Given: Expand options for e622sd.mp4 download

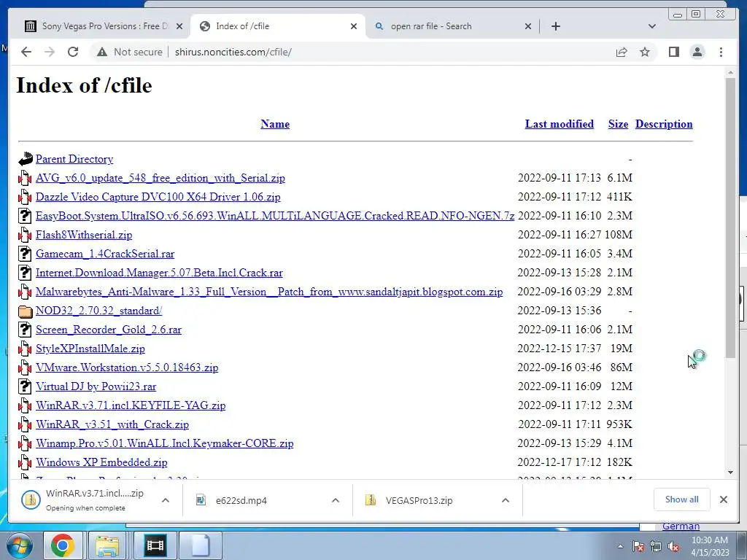Looking at the screenshot, I should [x=336, y=500].
